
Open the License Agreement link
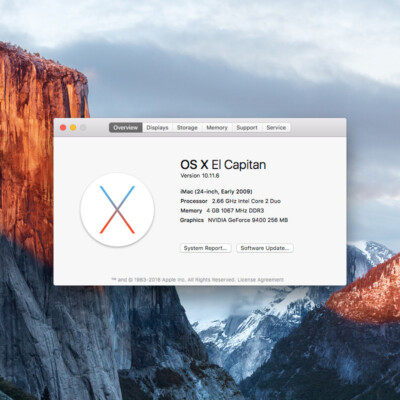pyautogui.click(x=260, y=280)
